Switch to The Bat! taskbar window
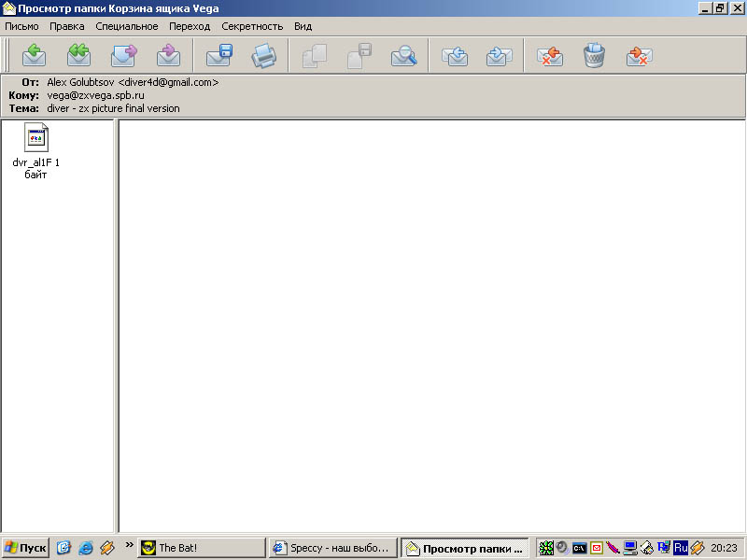This screenshot has height=560, width=747. click(201, 549)
